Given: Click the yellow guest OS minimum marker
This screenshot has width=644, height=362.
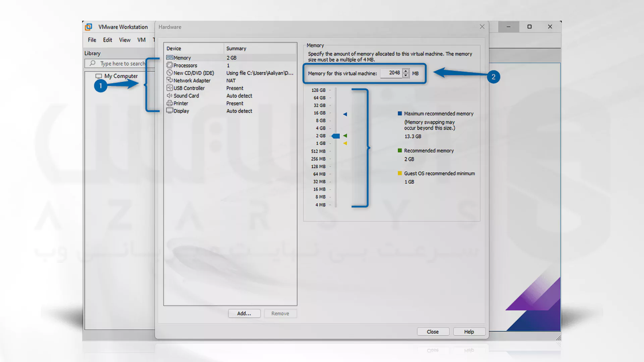Looking at the screenshot, I should pos(345,143).
